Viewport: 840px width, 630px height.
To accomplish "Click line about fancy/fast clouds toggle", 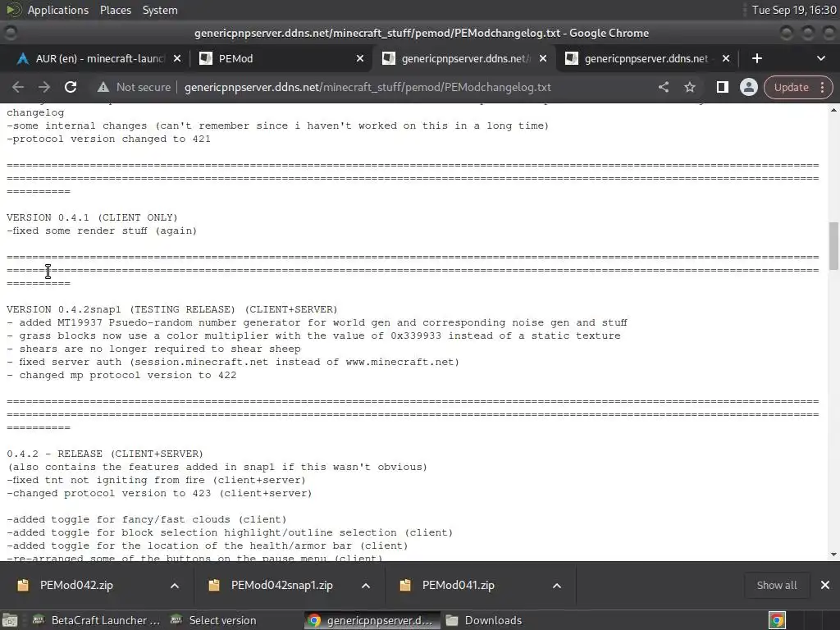I will tap(147, 519).
